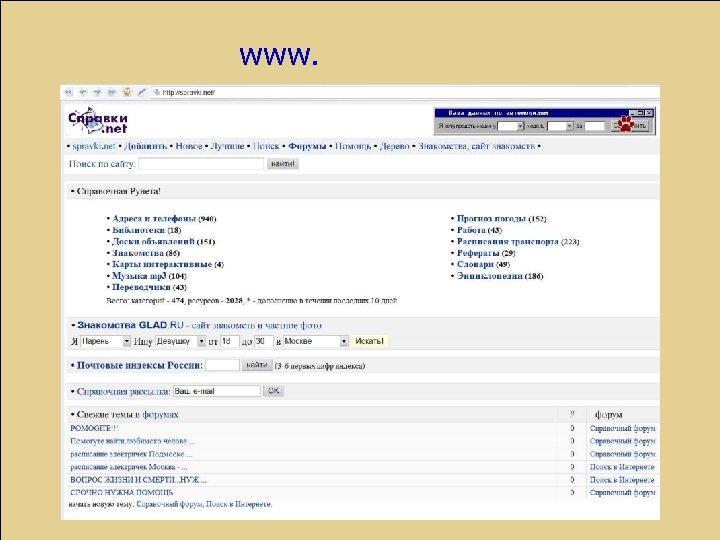The image size is (720, 540).
Task: Open Работа category link
Action: point(471,230)
